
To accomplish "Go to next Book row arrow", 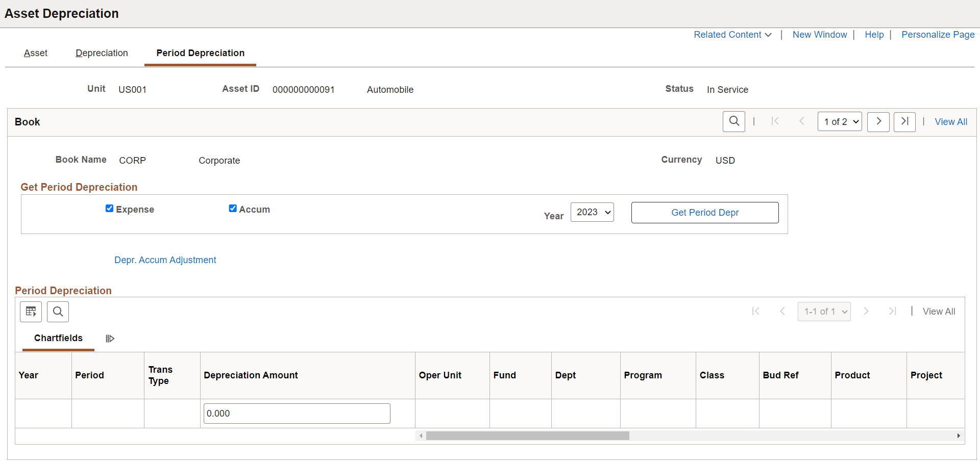I will coord(878,122).
